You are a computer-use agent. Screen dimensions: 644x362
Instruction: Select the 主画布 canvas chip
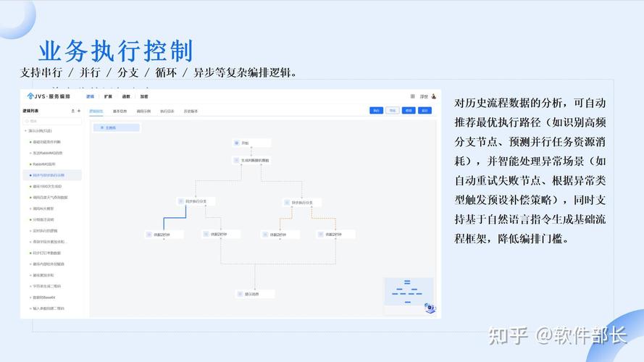[117, 127]
